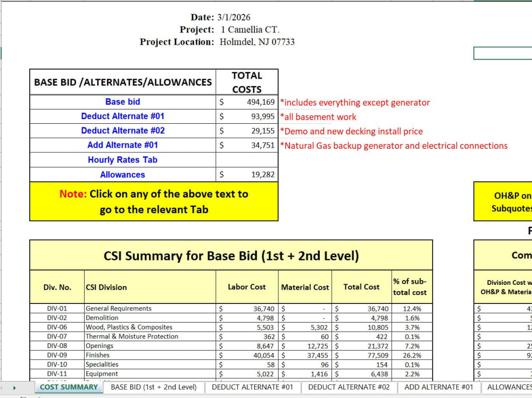Screen dimensions: 532x398
Task: Select the empty Hourly Rates total cell
Action: (247, 159)
